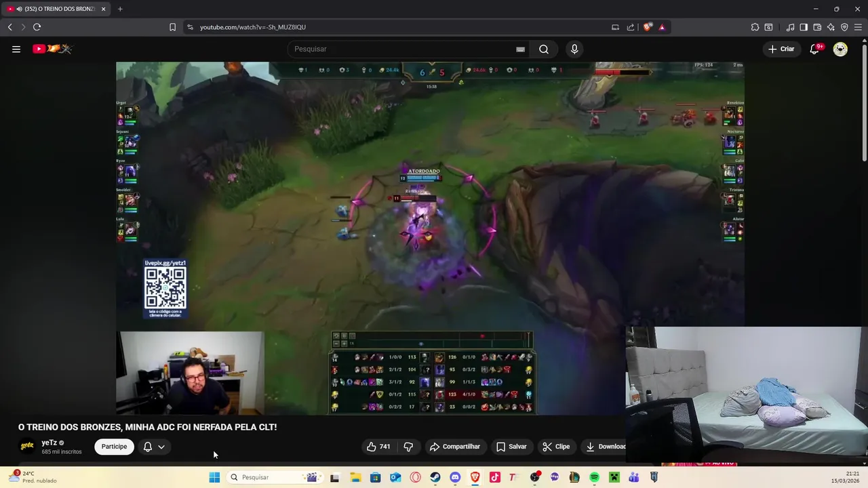This screenshot has height=488, width=868.
Task: Click the browser address bar URL
Action: (253, 27)
